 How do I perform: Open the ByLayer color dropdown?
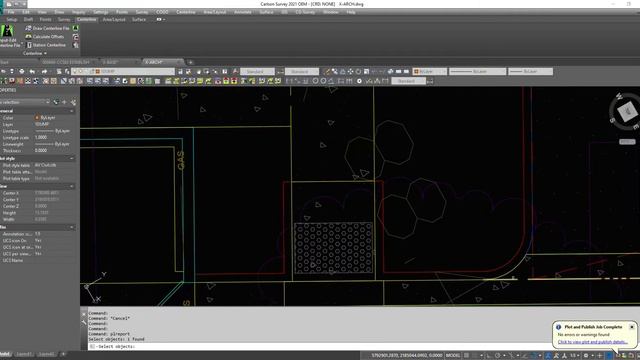click(429, 71)
